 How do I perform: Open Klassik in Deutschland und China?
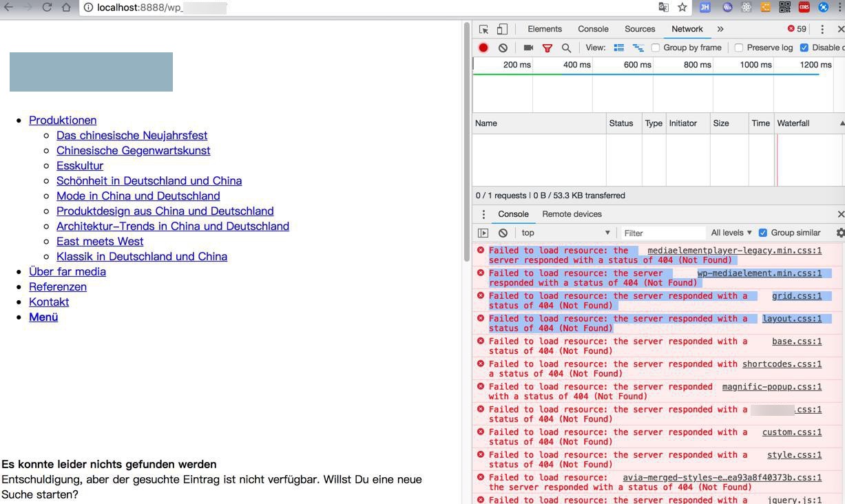point(142,257)
